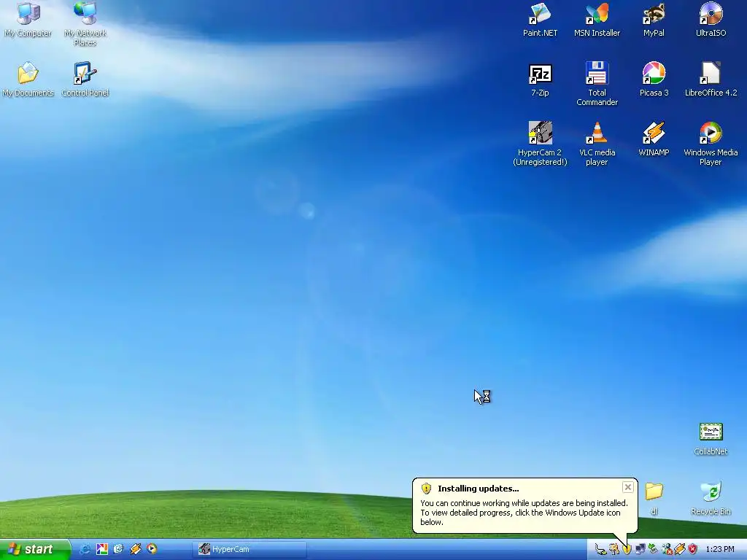Select the 7-Zip desktop shortcut
Screen dimensions: 747x560
pos(541,79)
